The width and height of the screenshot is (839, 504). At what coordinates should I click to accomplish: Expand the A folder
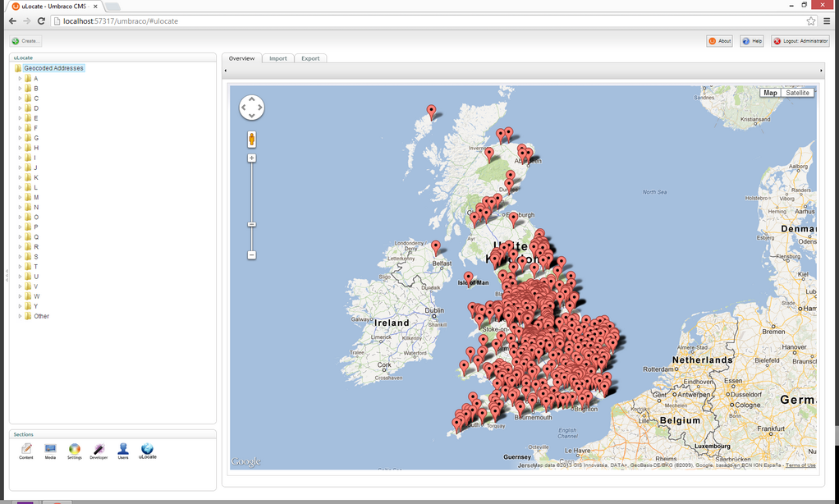[x=21, y=78]
